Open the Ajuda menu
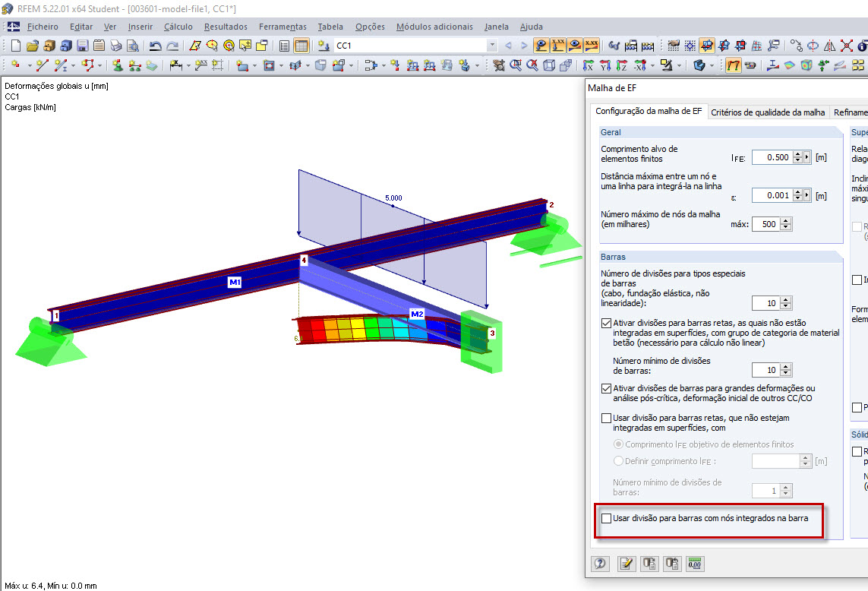 (532, 27)
